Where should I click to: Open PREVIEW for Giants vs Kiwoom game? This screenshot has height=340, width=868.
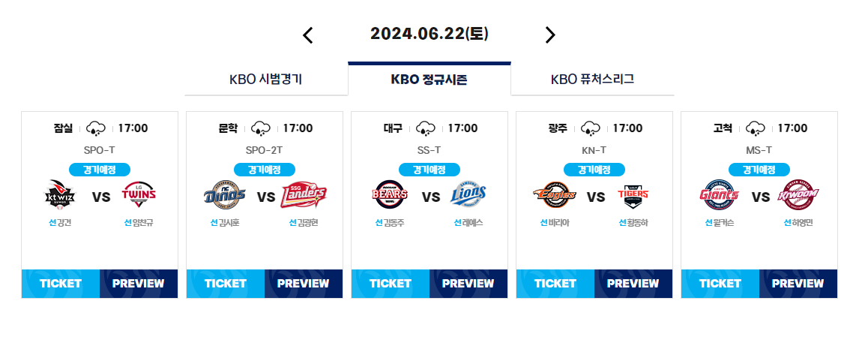point(798,284)
